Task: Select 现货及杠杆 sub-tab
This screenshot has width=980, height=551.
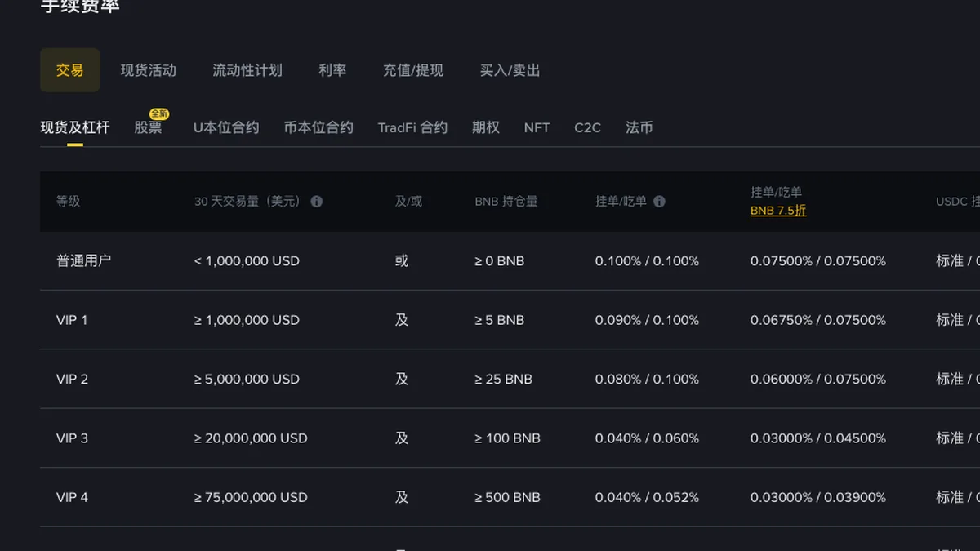Action: click(75, 127)
